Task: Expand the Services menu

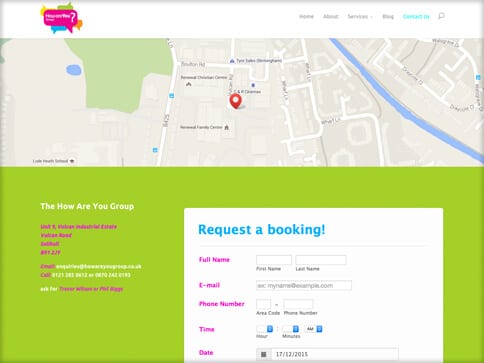Action: (360, 16)
